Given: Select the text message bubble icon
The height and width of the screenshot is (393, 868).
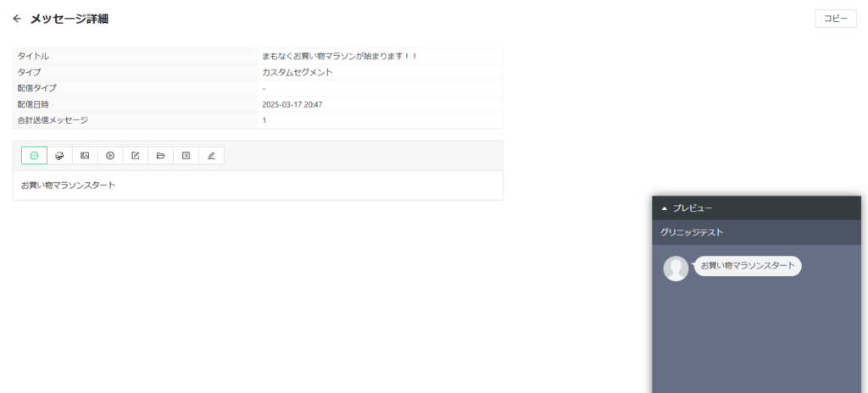Looking at the screenshot, I should [x=34, y=156].
